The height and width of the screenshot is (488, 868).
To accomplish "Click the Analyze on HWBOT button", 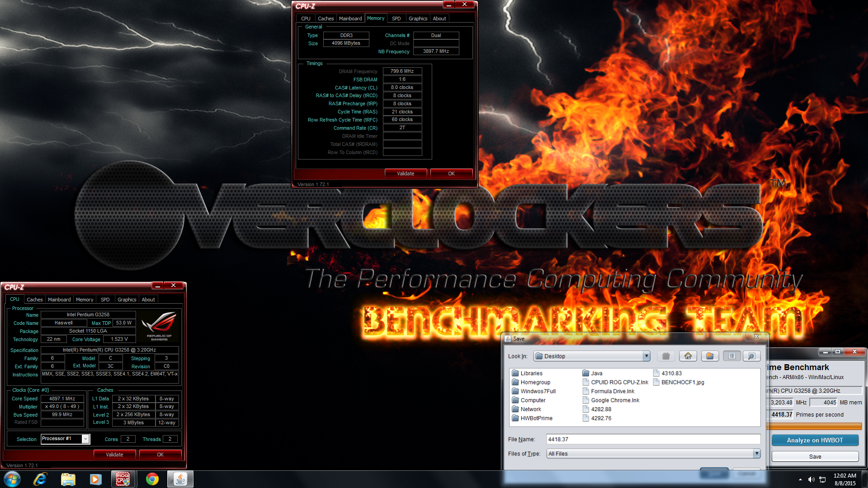I will pyautogui.click(x=815, y=440).
